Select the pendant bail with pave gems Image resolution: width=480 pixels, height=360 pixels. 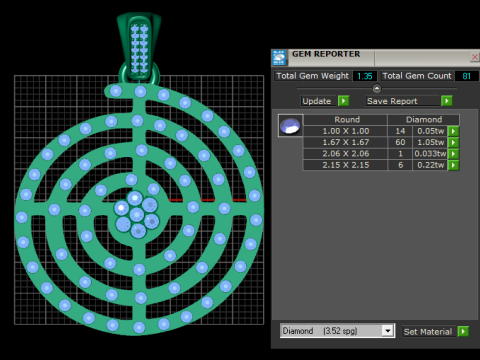point(139,47)
